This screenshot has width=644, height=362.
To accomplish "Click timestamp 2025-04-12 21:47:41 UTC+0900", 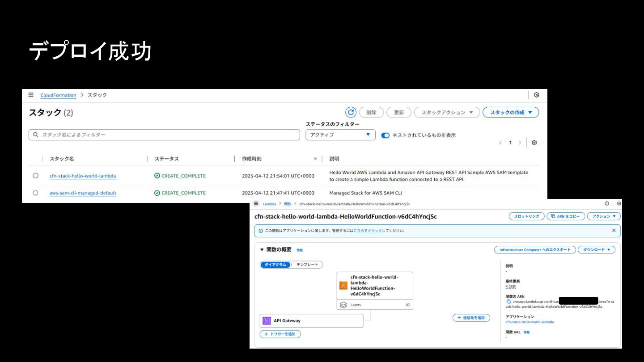I will pyautogui.click(x=278, y=193).
